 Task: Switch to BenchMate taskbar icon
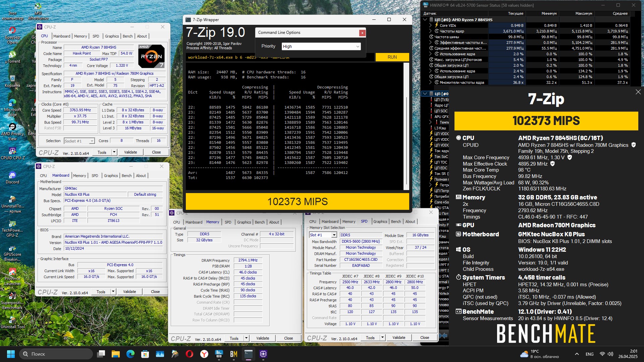[x=234, y=354]
